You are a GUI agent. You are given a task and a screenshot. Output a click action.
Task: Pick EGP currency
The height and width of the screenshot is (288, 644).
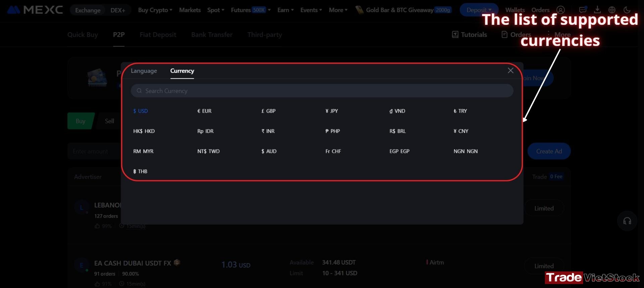tap(399, 151)
